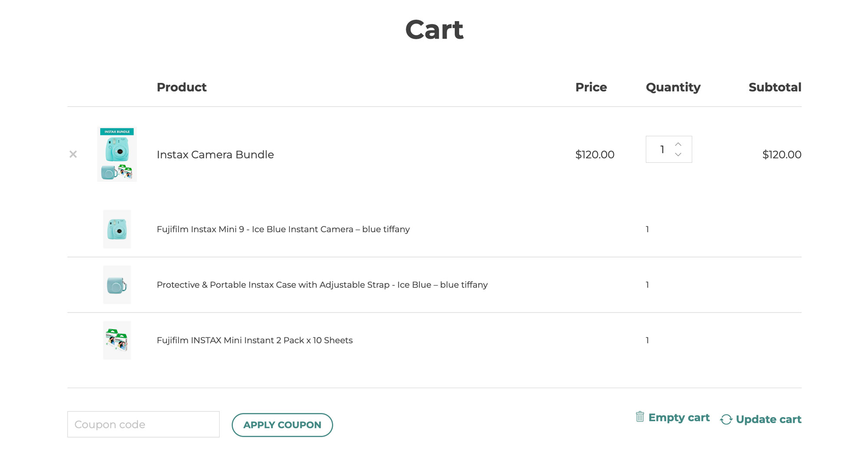Open Fujifilm Instax Mini 9 camera link

coord(283,229)
